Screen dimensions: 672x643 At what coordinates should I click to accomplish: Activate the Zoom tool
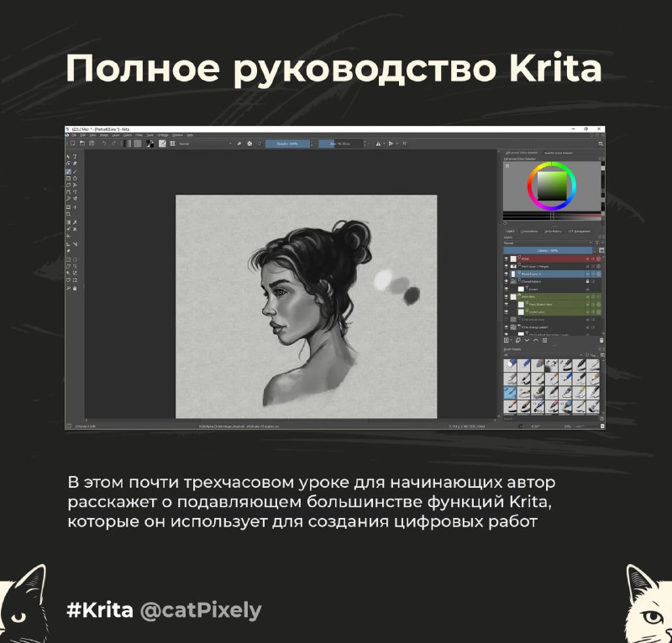coord(68,288)
